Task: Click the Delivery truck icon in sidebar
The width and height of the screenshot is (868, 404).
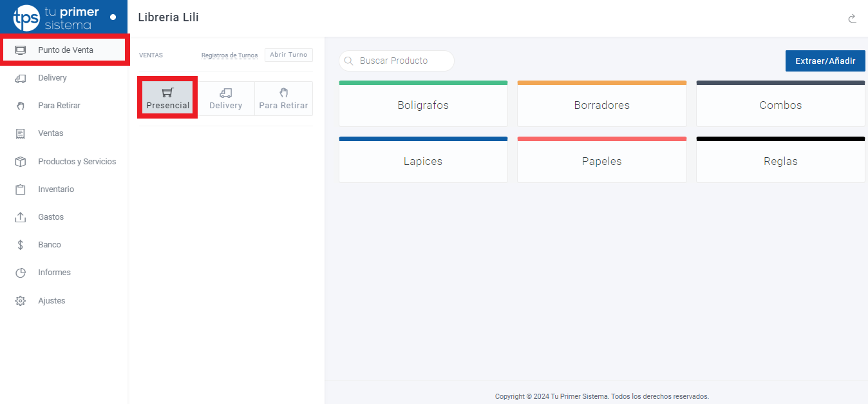Action: 20,78
